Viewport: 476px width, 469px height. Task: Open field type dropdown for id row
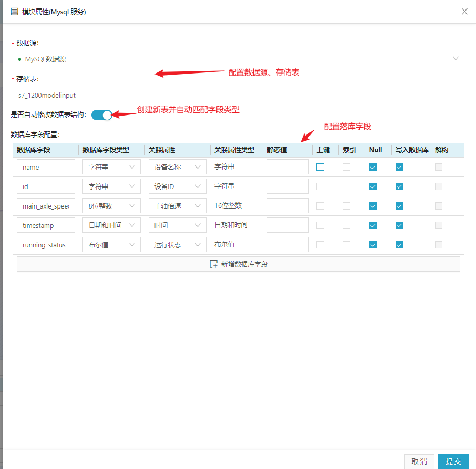[x=111, y=186]
